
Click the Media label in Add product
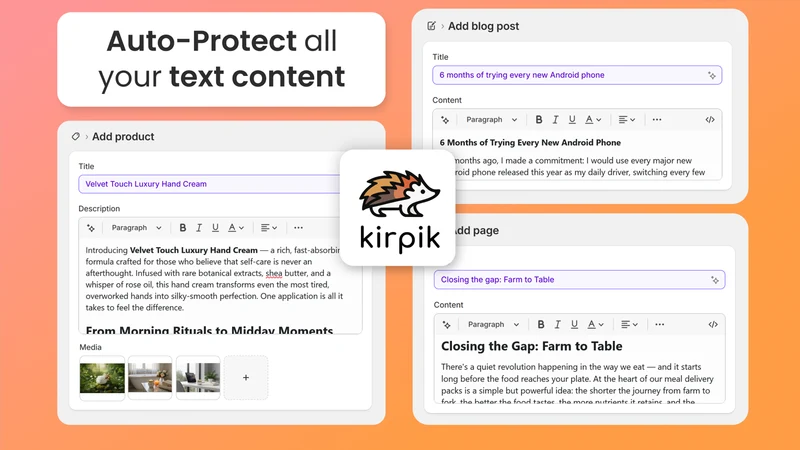(90, 347)
